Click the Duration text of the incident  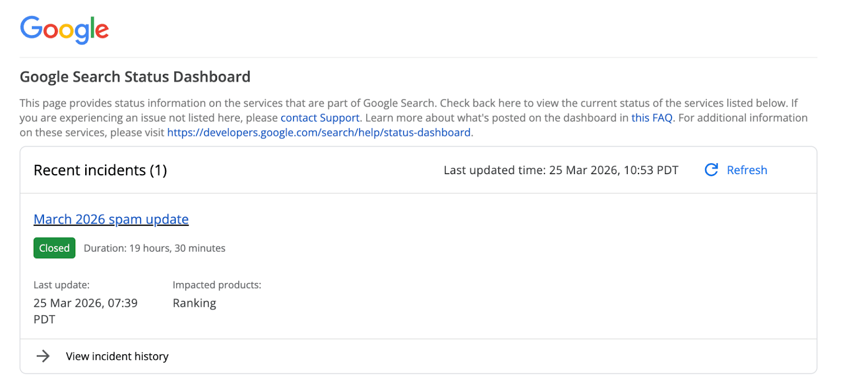click(x=155, y=248)
